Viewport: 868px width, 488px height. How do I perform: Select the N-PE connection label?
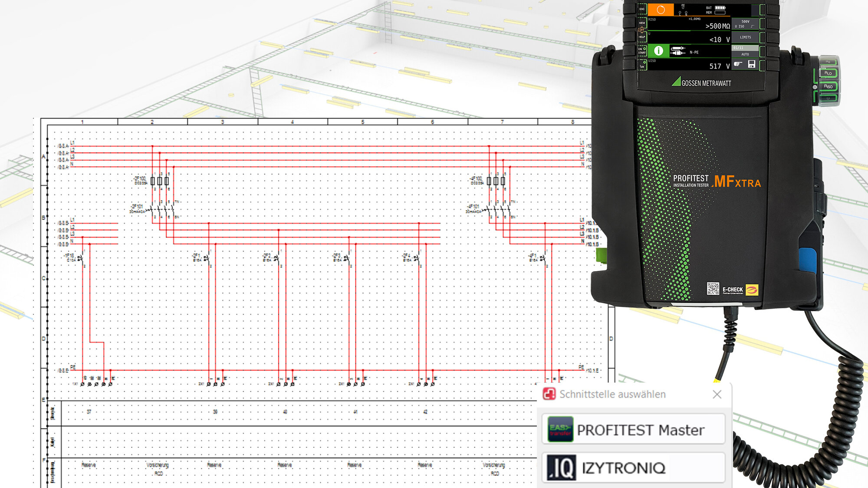coord(694,53)
